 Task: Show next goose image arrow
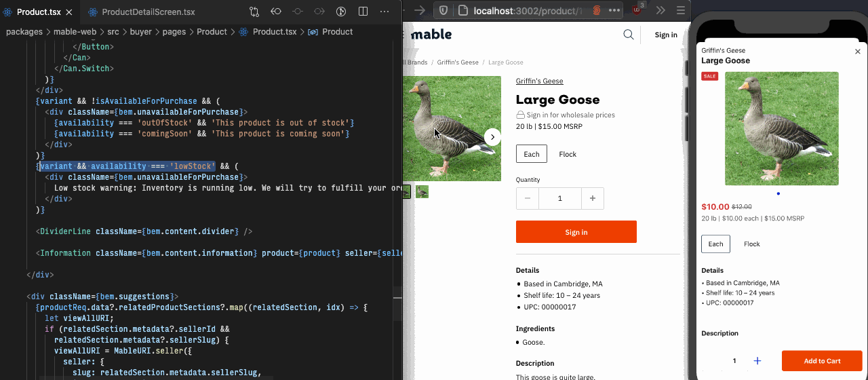coord(493,137)
